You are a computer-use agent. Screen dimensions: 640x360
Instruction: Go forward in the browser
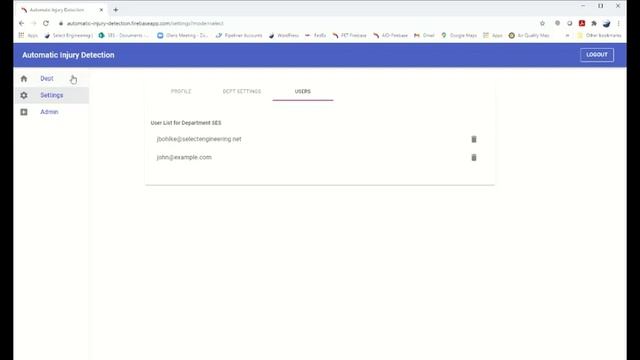point(33,23)
